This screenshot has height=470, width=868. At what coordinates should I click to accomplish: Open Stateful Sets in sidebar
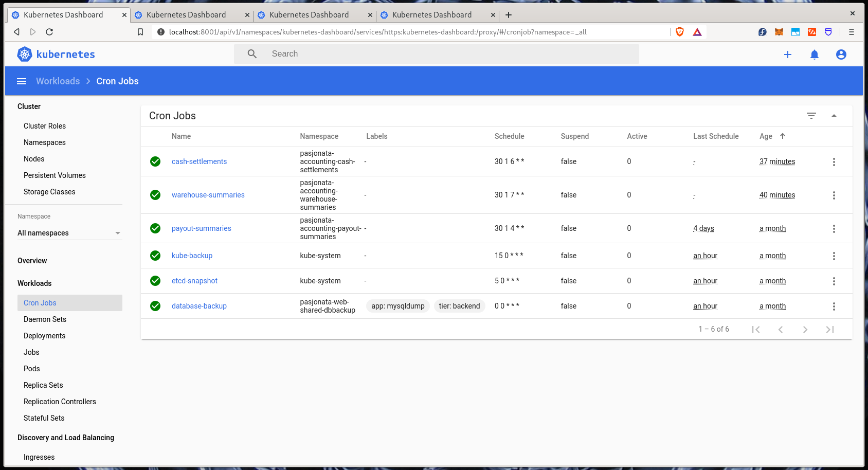point(44,418)
